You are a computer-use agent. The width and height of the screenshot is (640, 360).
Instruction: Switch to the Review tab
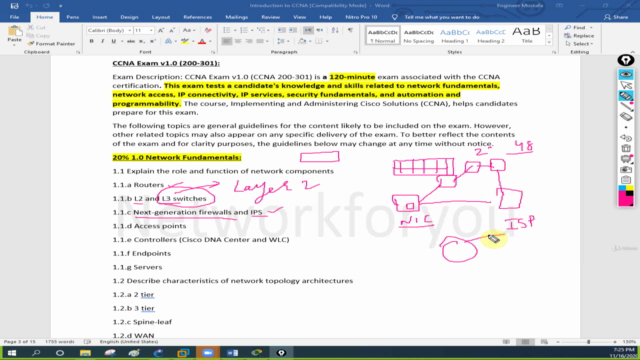(271, 17)
